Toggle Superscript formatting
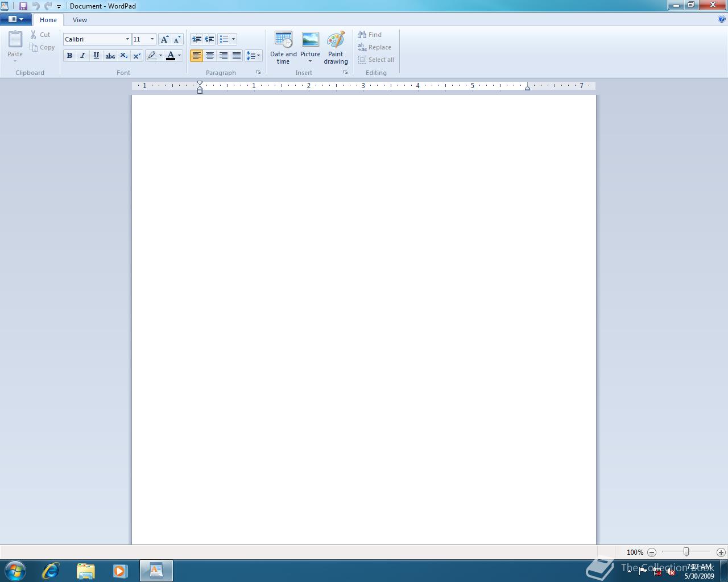The width and height of the screenshot is (728, 582). coord(137,55)
